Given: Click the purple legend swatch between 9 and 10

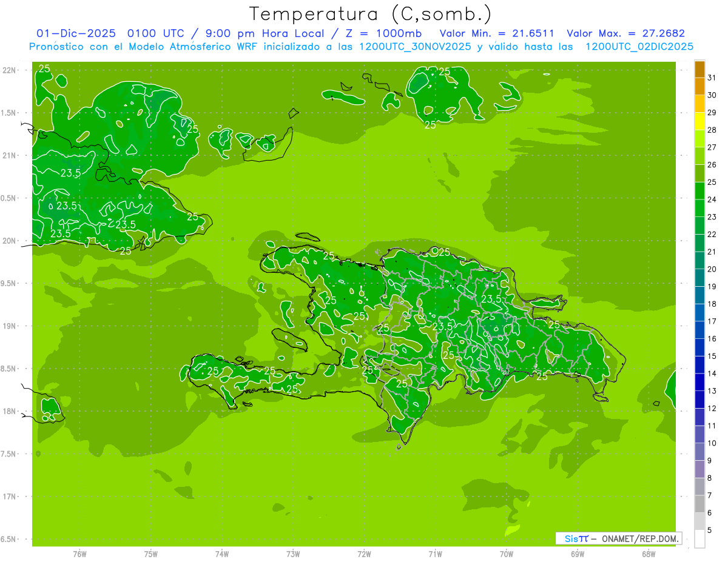Looking at the screenshot, I should point(699,452).
